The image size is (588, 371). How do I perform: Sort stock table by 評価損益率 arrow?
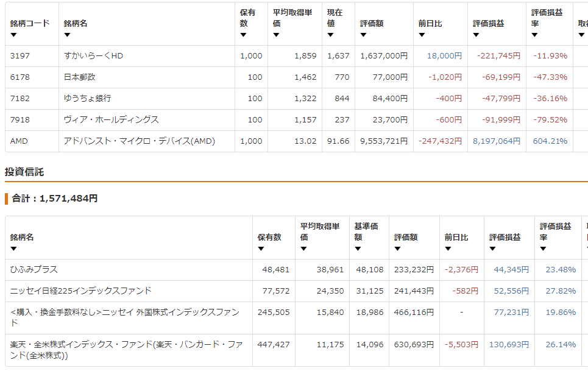click(x=534, y=35)
